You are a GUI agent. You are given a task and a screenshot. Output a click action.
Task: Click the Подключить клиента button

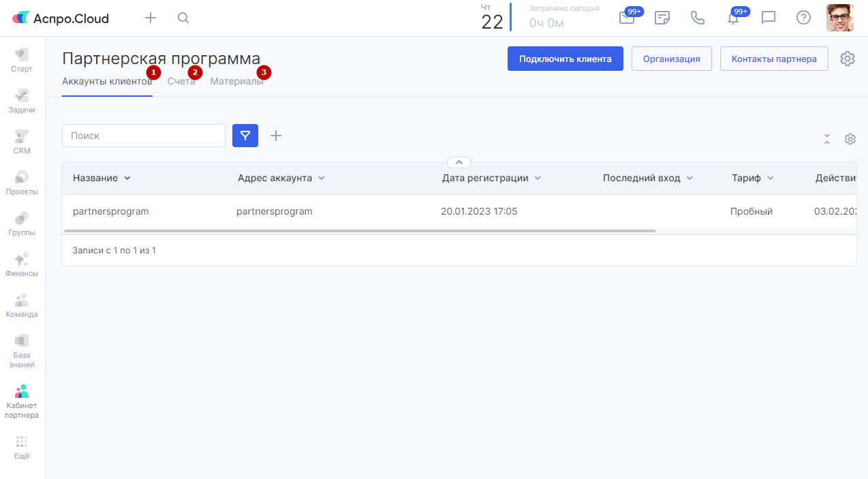(x=565, y=59)
